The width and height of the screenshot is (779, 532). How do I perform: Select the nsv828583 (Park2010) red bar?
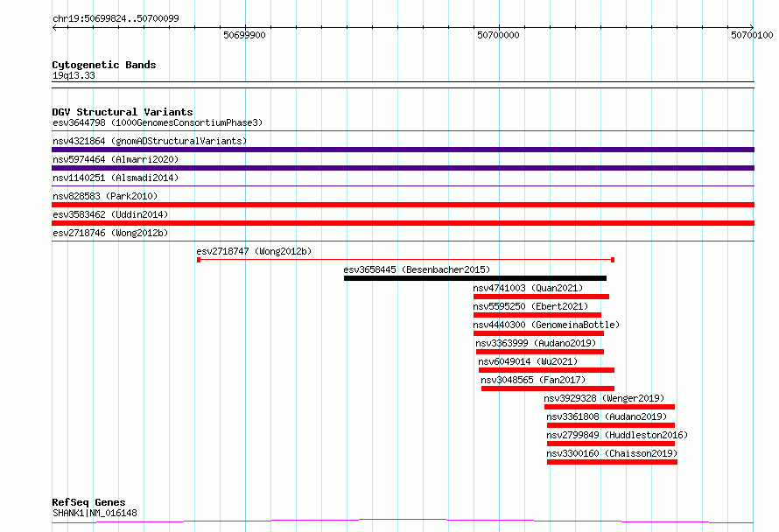[403, 205]
